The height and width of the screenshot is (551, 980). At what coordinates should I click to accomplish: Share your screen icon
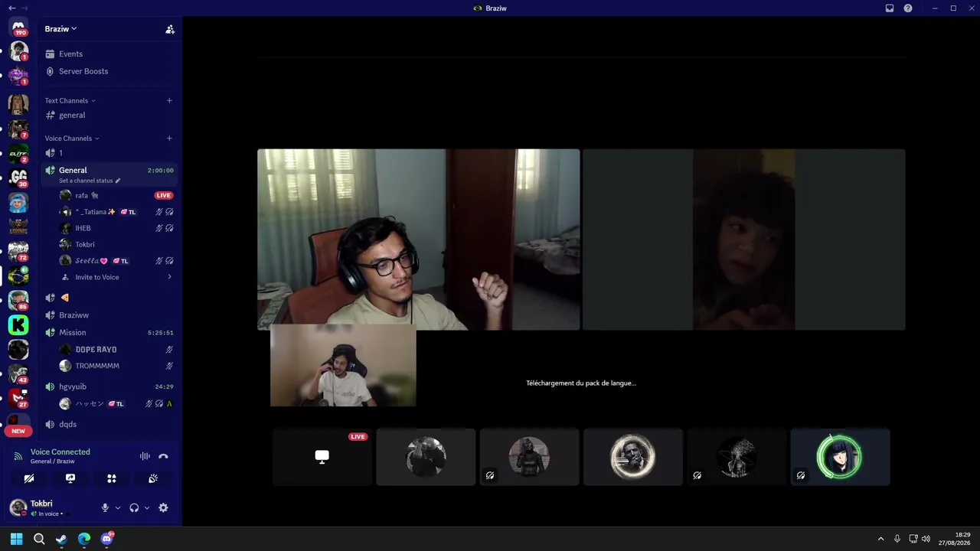tap(70, 478)
